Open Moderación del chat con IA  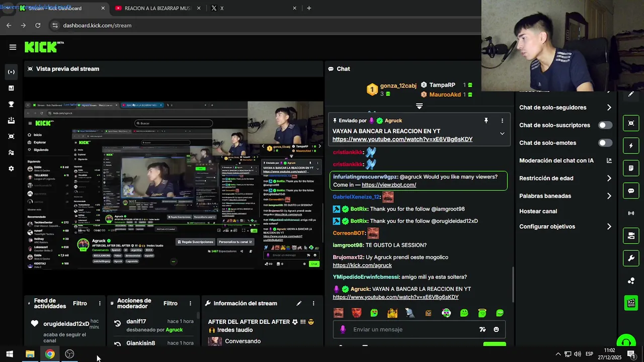pos(566,161)
